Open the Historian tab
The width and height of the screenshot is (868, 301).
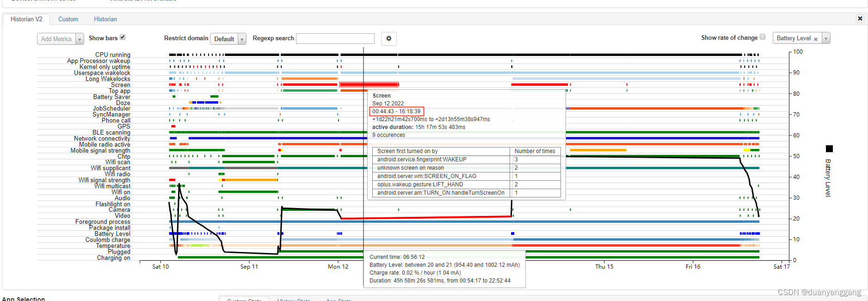coord(105,19)
